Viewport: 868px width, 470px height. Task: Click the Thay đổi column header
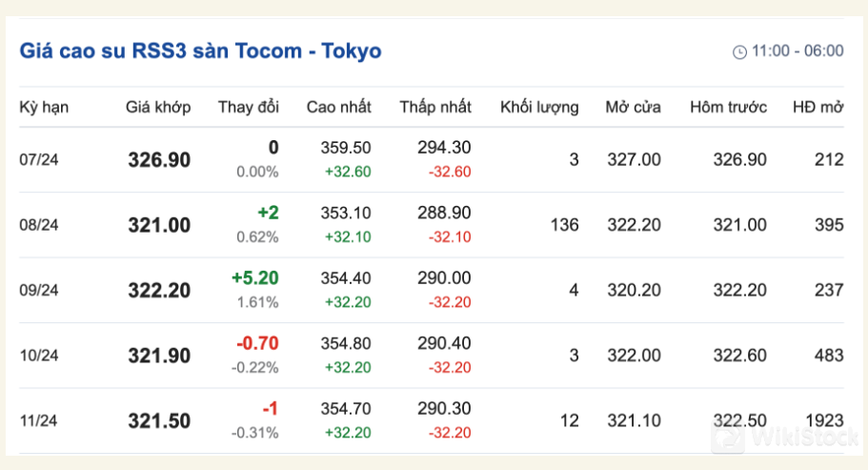tap(248, 107)
